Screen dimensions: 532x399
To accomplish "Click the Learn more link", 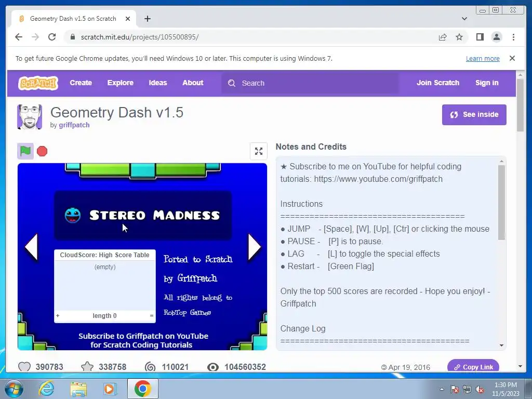I will pos(483,58).
